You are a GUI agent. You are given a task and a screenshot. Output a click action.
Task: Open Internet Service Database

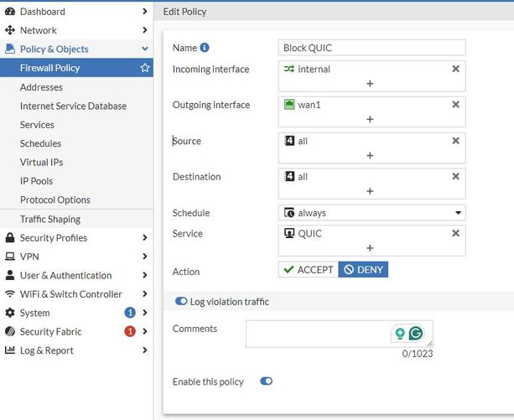pos(73,106)
